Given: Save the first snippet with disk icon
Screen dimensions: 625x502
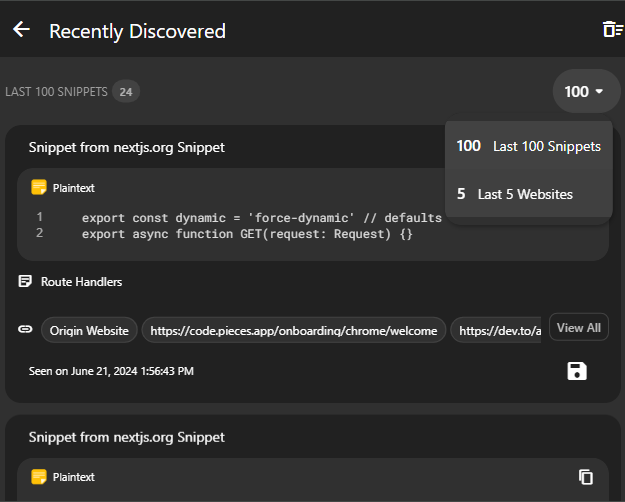Looking at the screenshot, I should point(577,372).
